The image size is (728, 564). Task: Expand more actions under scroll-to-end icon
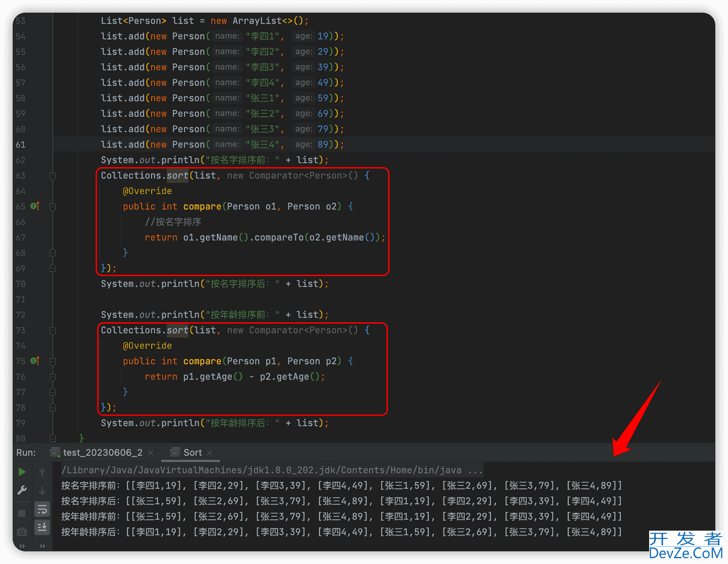[x=42, y=546]
